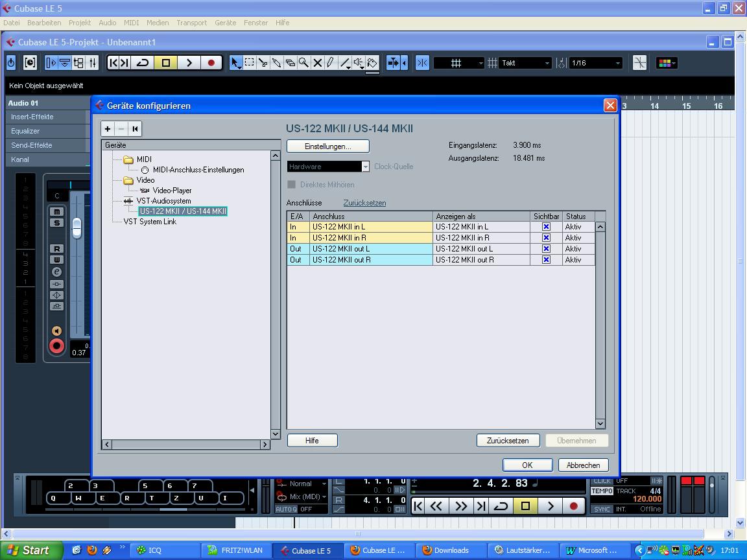This screenshot has height=560, width=747.
Task: Show the Inspector panel
Action: [x=51, y=63]
